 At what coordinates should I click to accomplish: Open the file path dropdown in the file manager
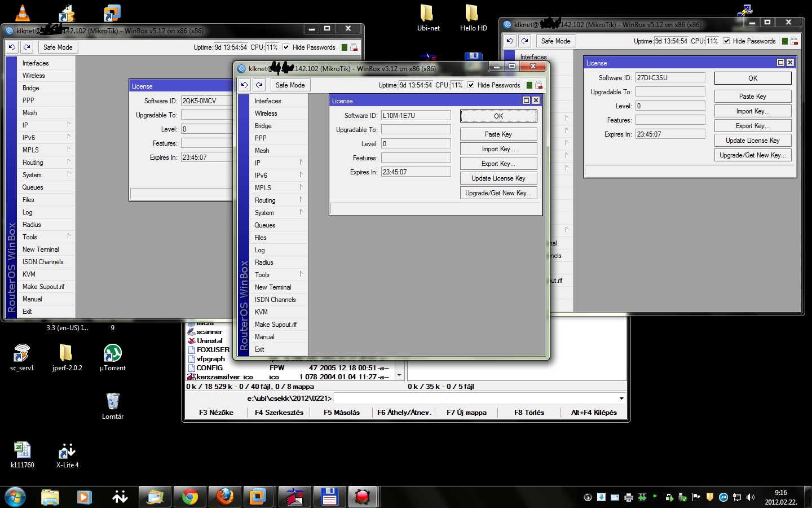pos(620,398)
